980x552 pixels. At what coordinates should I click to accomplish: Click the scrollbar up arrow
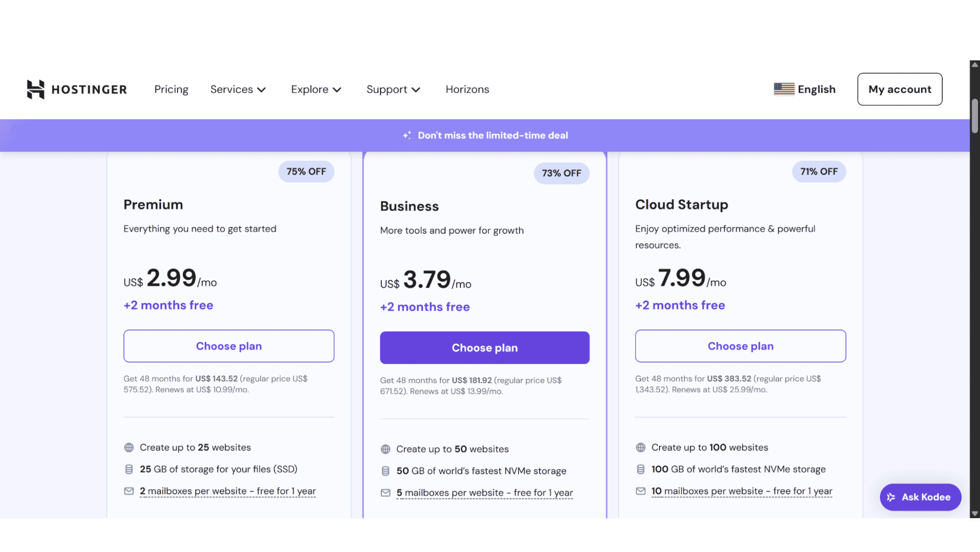(975, 65)
